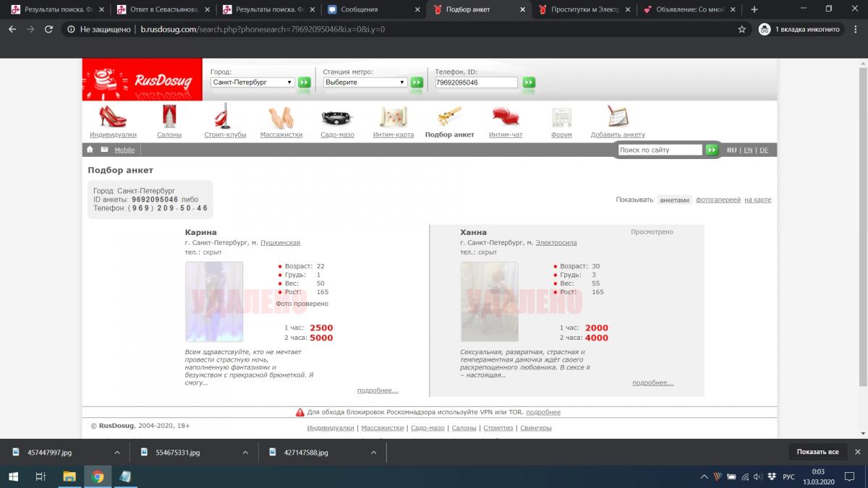Bookmark page with the star icon
The image size is (868, 488).
click(741, 30)
